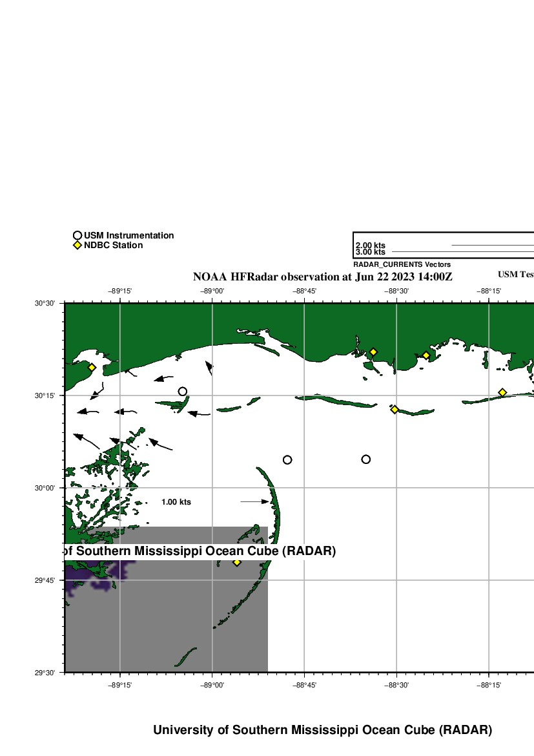Click the NDBC diamond on gray overlay
The width and height of the screenshot is (534, 756).
point(237,562)
